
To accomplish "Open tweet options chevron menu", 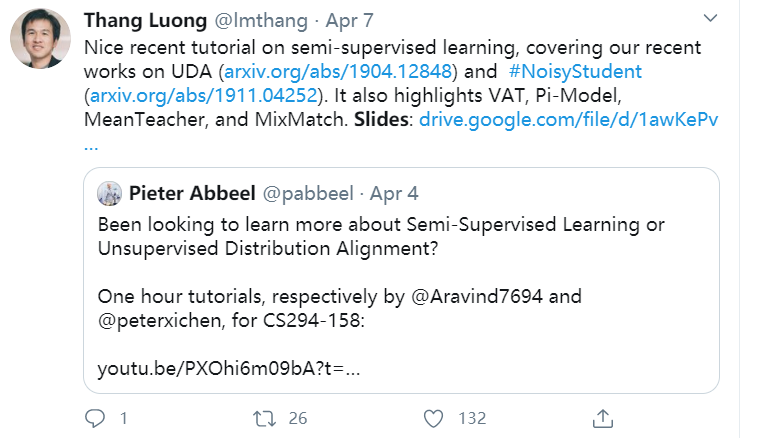I will pos(710,19).
